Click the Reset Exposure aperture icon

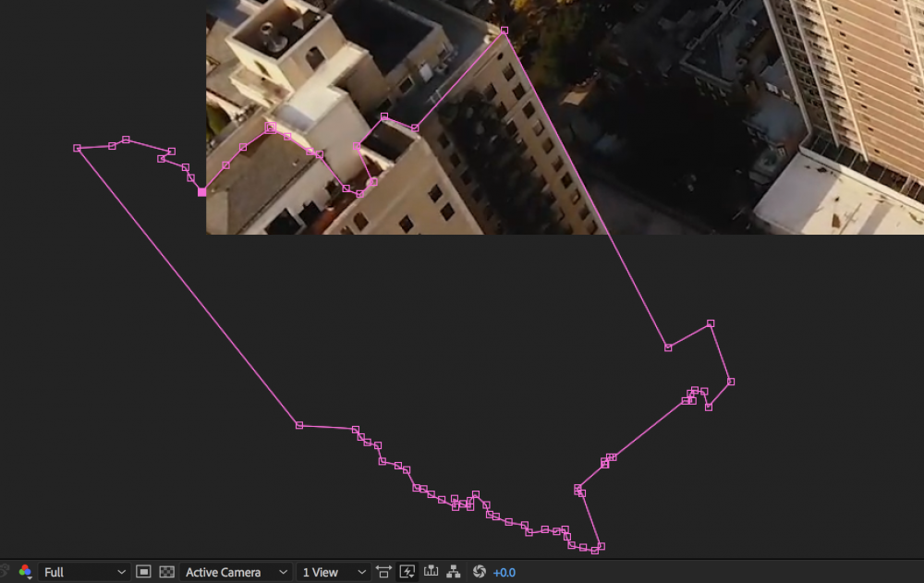coord(479,572)
